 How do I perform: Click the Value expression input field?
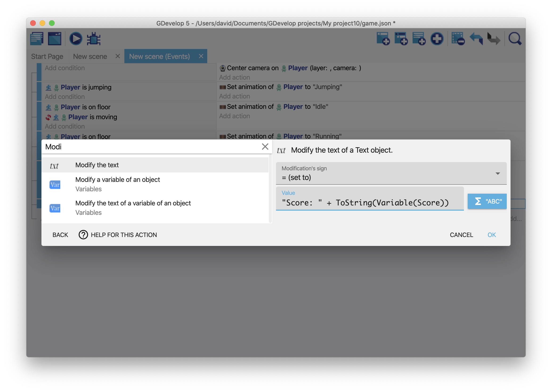click(x=369, y=203)
